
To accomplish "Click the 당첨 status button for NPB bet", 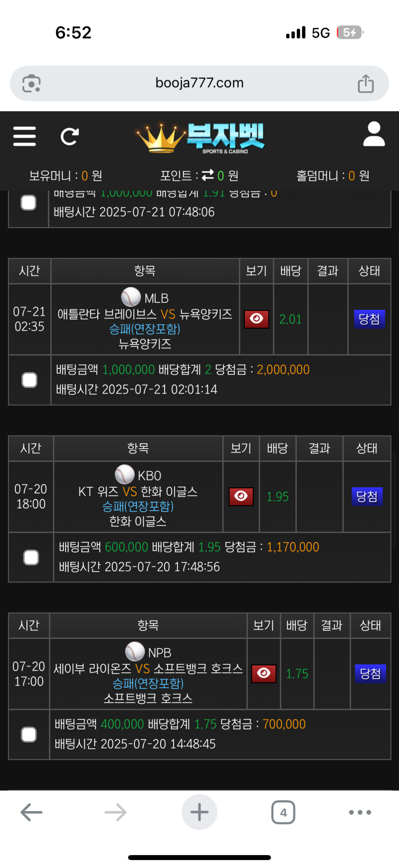I will point(370,673).
